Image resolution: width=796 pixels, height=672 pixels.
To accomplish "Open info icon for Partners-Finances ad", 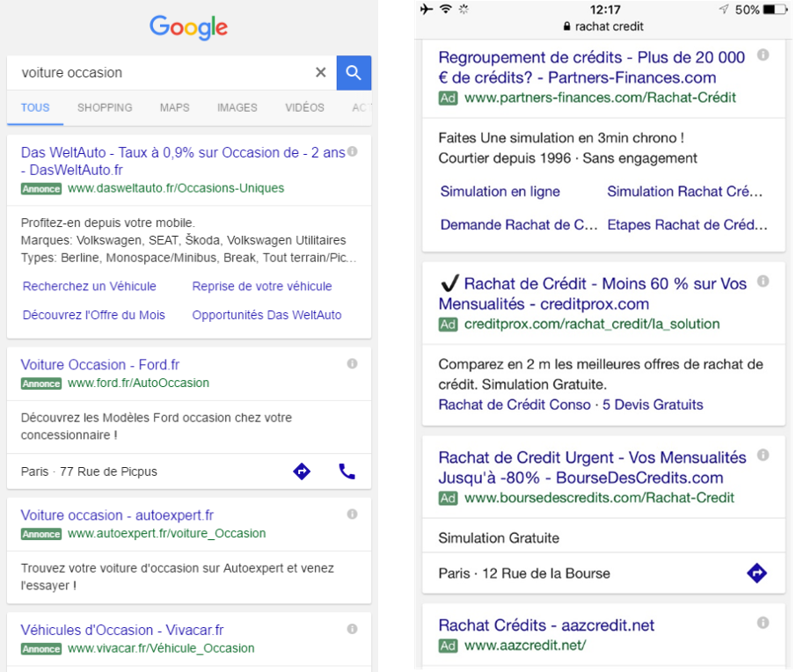I will 763,55.
